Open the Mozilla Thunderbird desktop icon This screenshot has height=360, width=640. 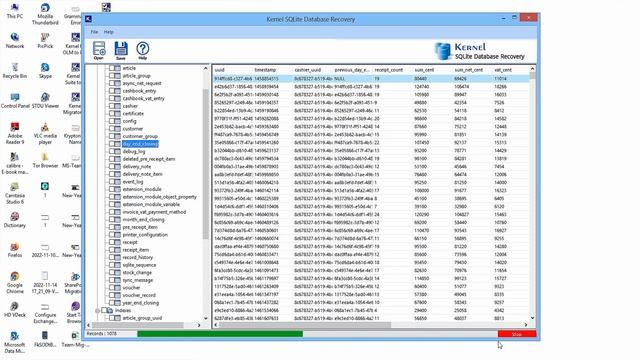45,13
